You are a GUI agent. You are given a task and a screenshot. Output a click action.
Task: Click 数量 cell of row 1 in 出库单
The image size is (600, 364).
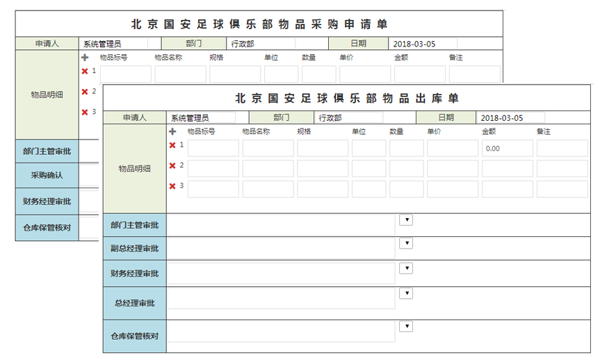(x=407, y=149)
